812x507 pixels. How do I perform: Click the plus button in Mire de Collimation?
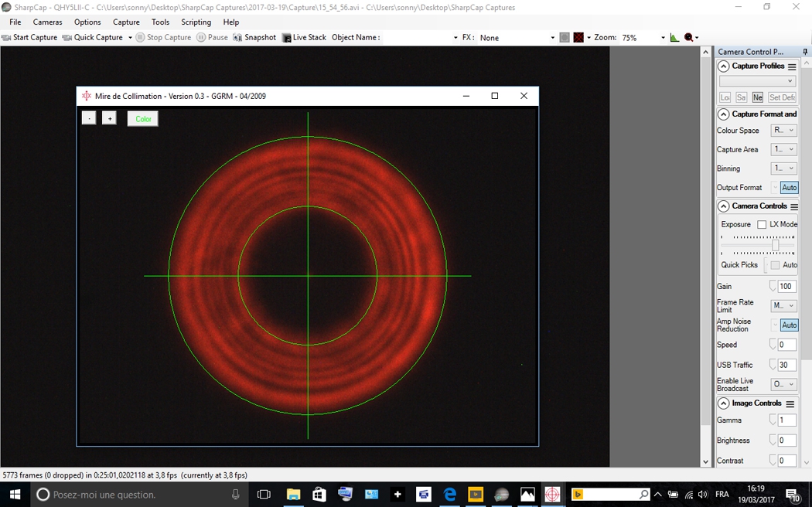point(109,118)
